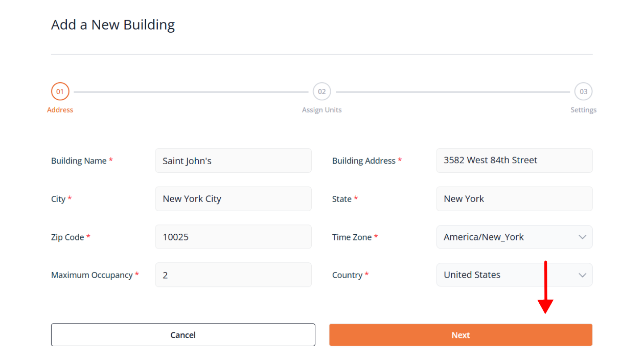The height and width of the screenshot is (358, 644).
Task: Click the chevron arrow in Time Zone field
Action: tap(582, 237)
